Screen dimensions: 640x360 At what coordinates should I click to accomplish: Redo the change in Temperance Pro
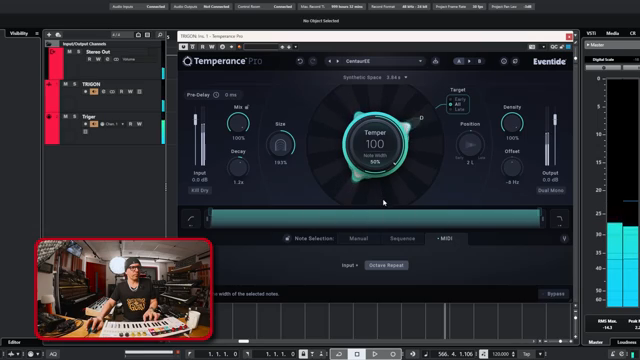click(313, 61)
